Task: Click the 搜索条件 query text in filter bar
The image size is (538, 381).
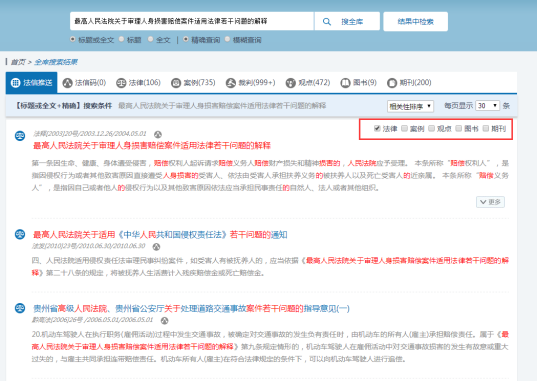Action: click(222, 106)
